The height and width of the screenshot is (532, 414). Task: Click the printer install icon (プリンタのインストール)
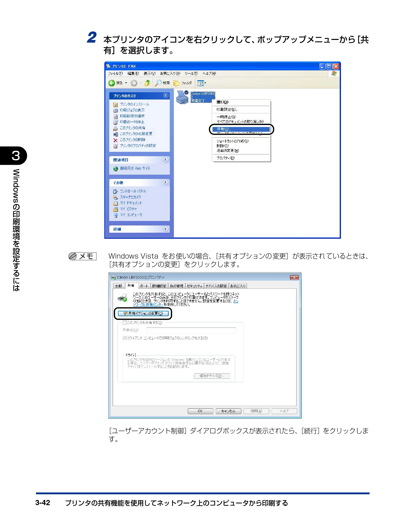116,105
